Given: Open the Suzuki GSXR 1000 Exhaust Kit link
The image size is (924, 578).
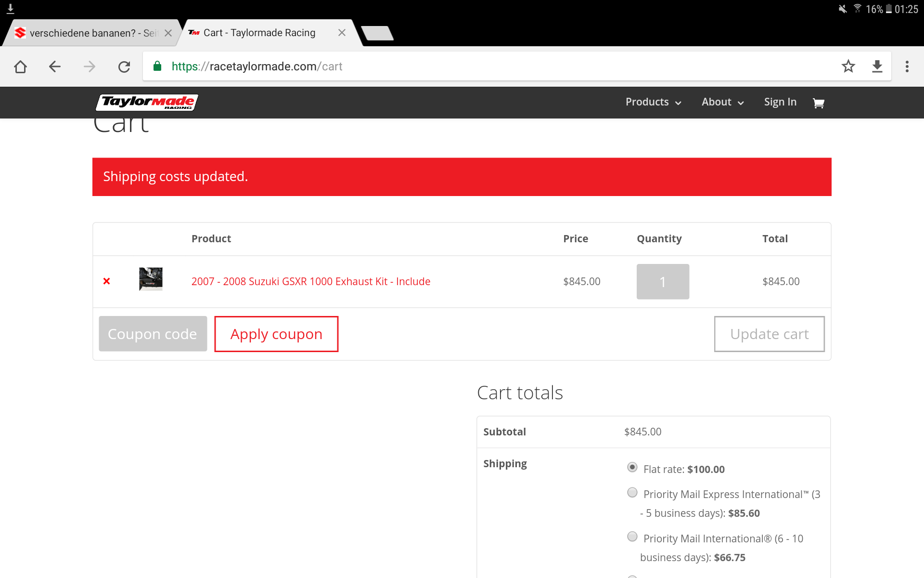Looking at the screenshot, I should pos(311,281).
